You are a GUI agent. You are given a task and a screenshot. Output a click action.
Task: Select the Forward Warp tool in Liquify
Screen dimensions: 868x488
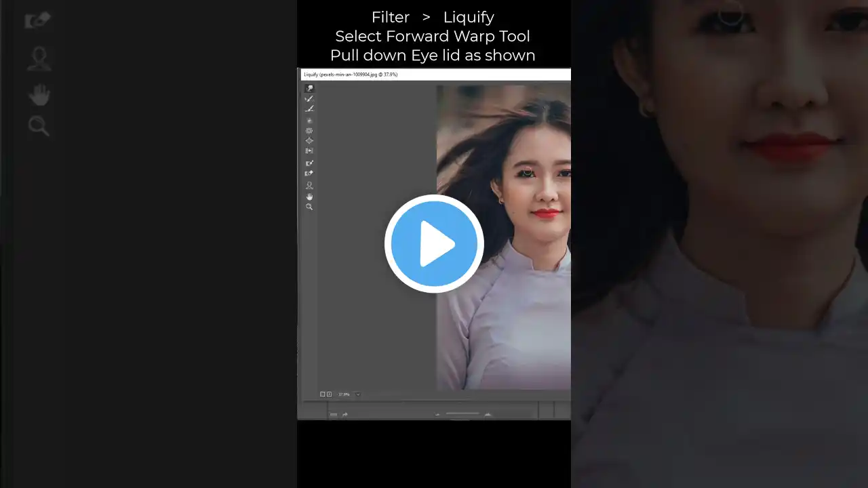(x=309, y=88)
